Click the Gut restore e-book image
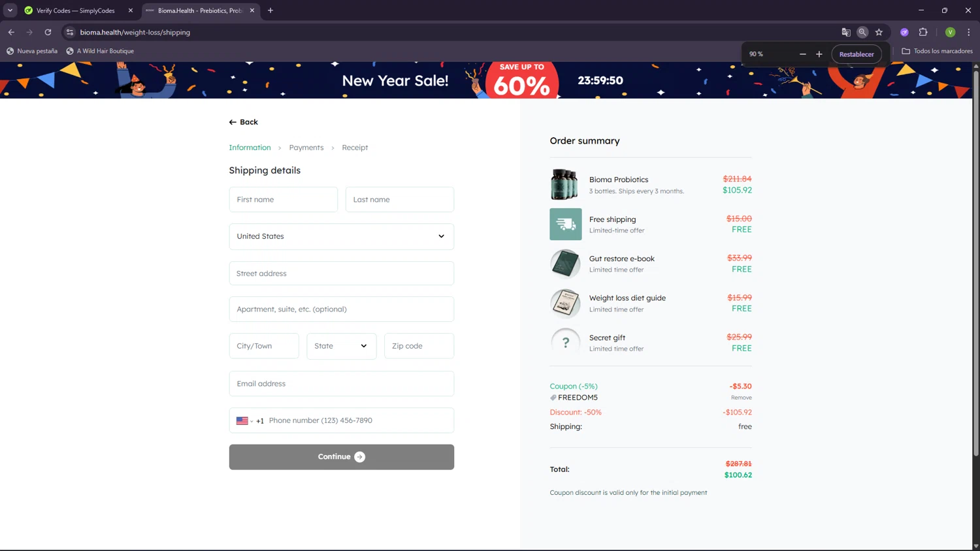Screen dimensions: 980x551 tap(565, 264)
